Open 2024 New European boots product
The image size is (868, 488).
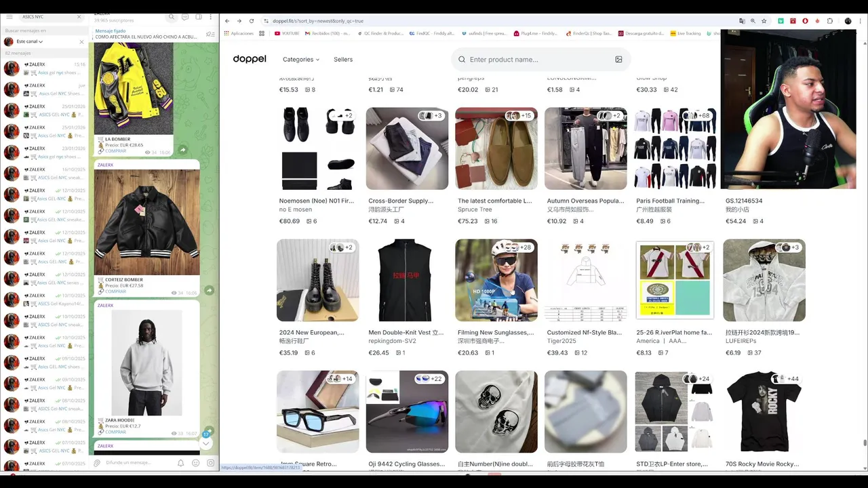317,280
